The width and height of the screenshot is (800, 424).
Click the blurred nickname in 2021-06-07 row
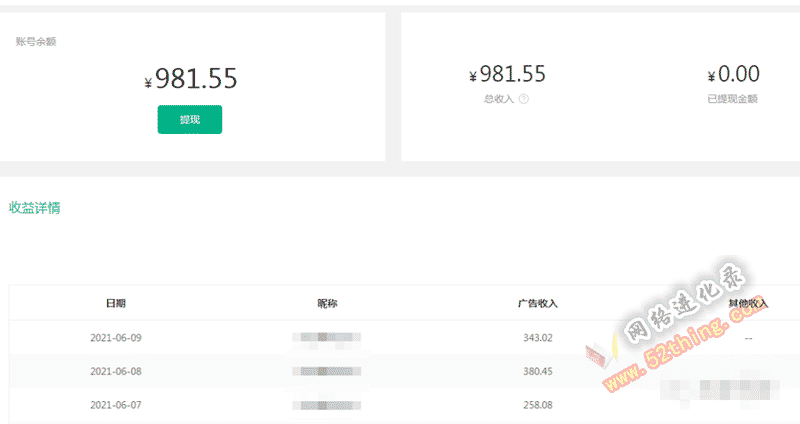(x=327, y=406)
